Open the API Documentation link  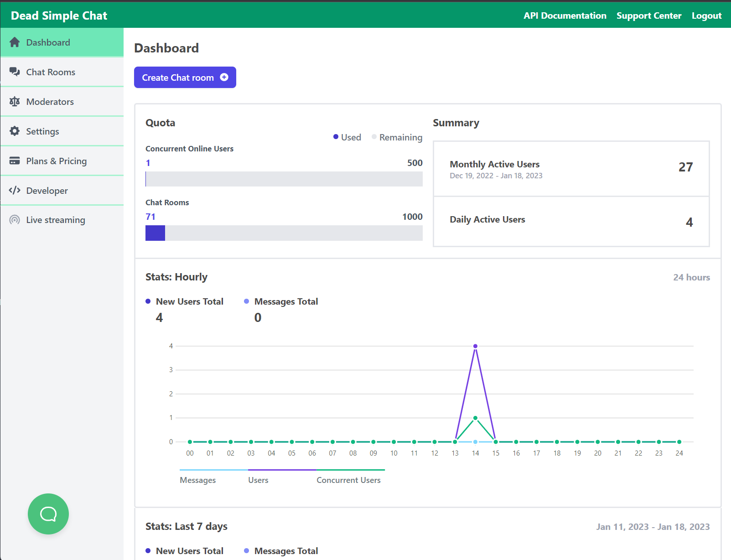tap(565, 16)
